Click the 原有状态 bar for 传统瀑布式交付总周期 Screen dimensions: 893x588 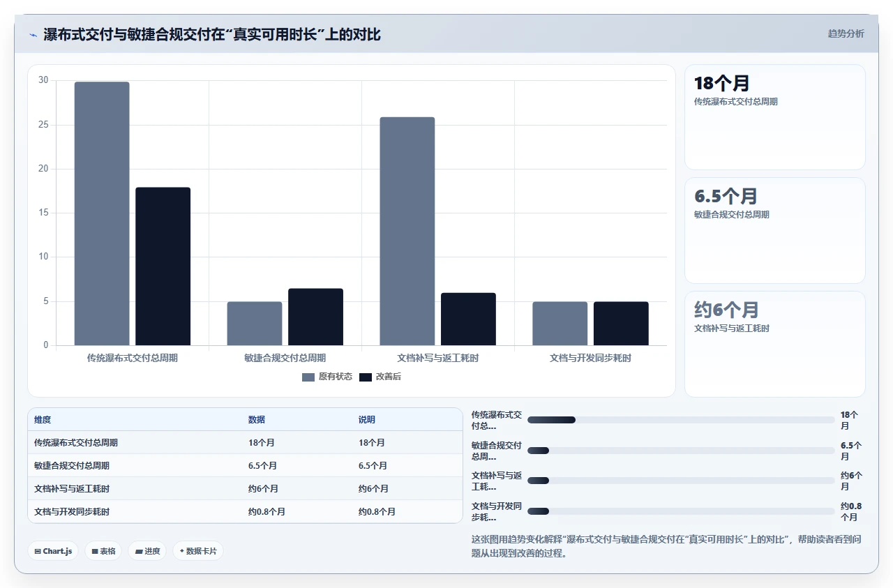point(102,213)
